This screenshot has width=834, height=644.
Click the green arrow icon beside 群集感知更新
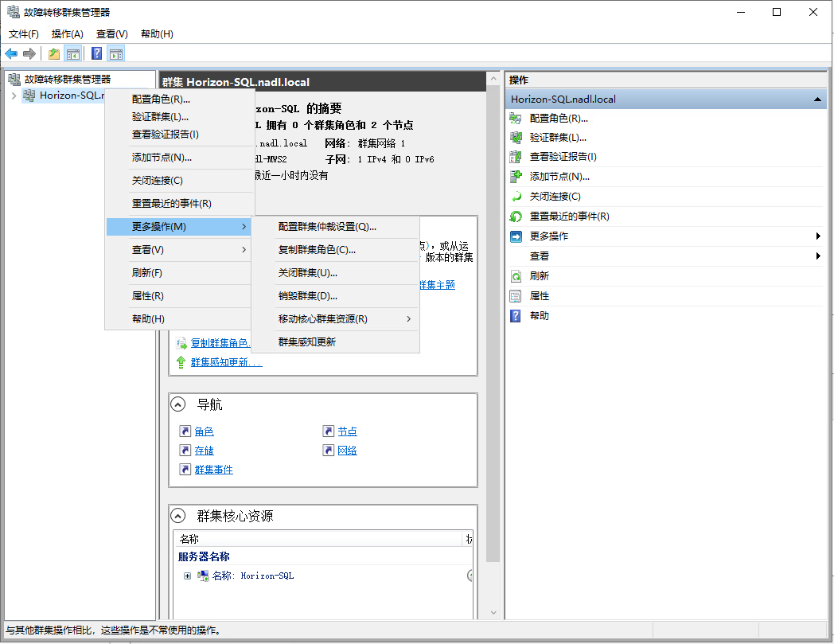(181, 362)
